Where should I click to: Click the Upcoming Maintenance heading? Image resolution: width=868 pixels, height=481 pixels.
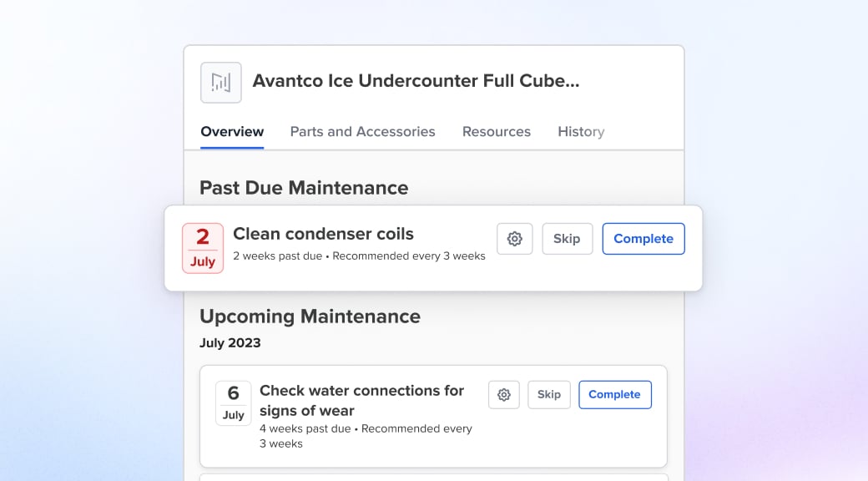coord(310,316)
